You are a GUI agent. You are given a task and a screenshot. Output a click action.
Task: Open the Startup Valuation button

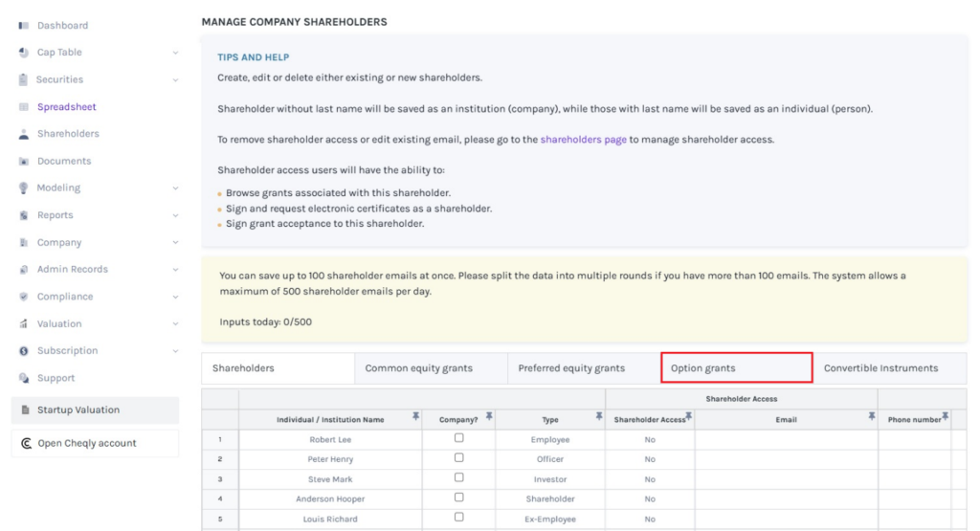pos(95,410)
